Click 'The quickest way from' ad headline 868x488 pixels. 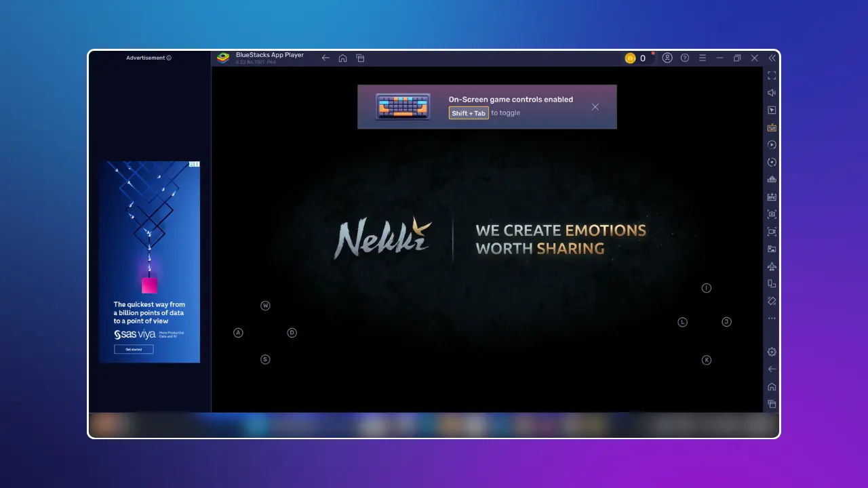point(149,305)
